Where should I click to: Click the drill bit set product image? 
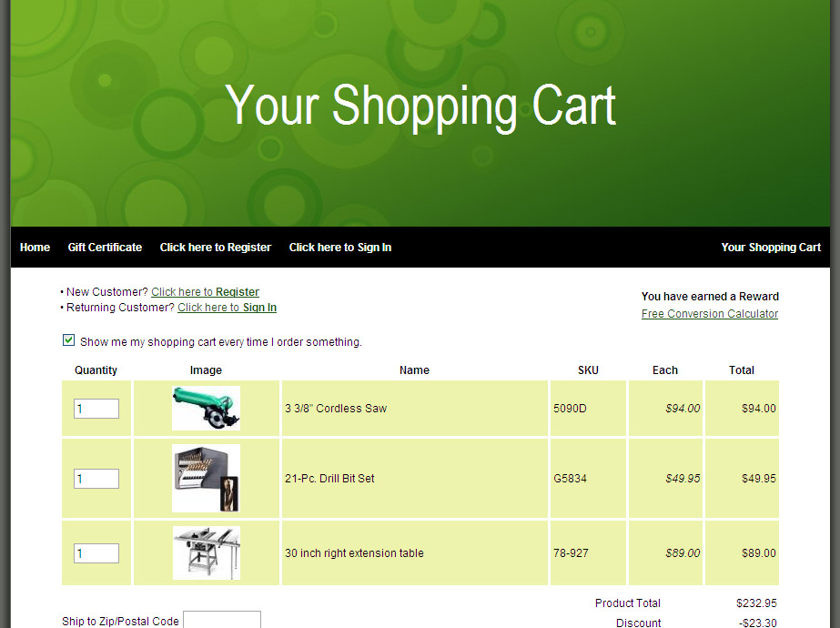tap(206, 479)
